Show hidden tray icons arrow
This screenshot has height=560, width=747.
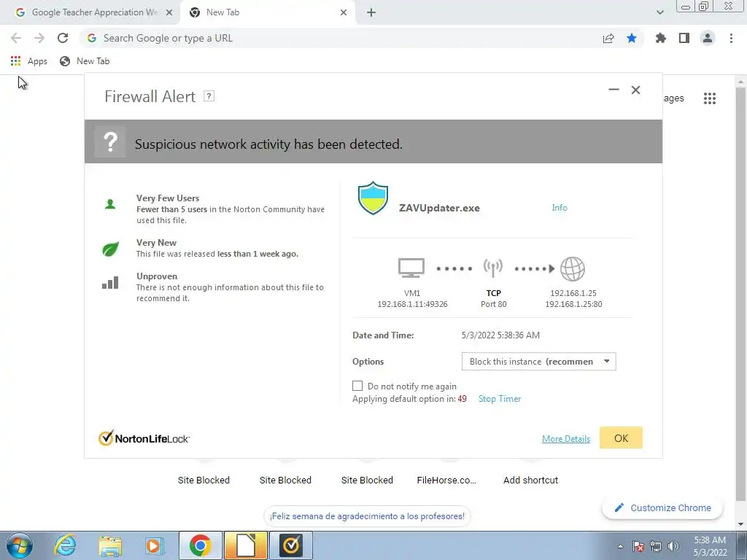[620, 546]
